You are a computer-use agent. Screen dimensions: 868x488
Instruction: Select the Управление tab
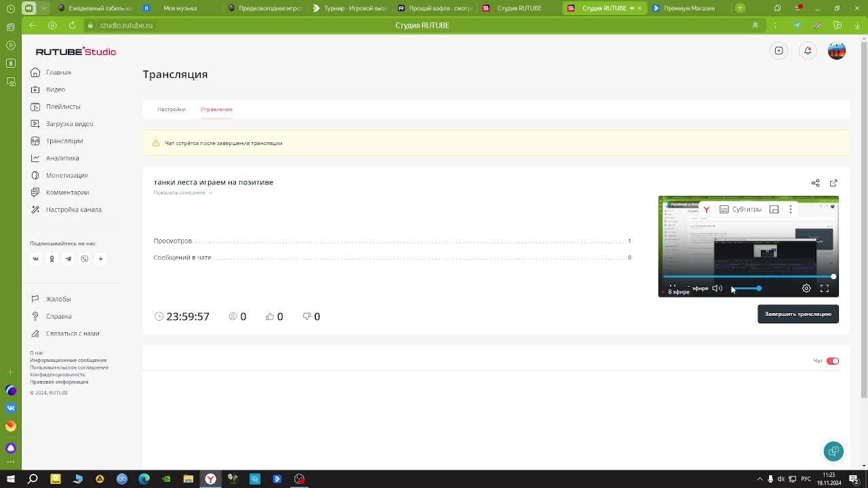[216, 109]
